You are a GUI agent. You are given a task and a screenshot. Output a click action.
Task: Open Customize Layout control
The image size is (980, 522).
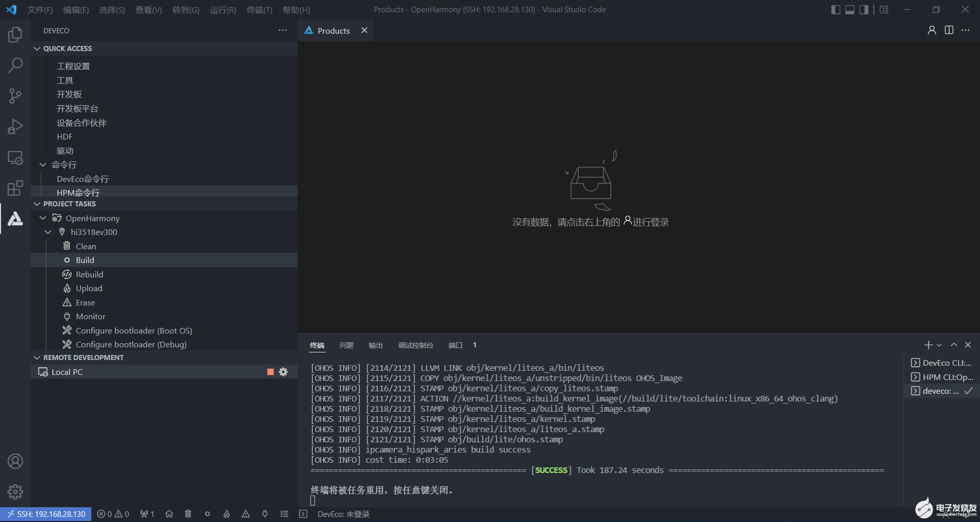click(x=884, y=10)
